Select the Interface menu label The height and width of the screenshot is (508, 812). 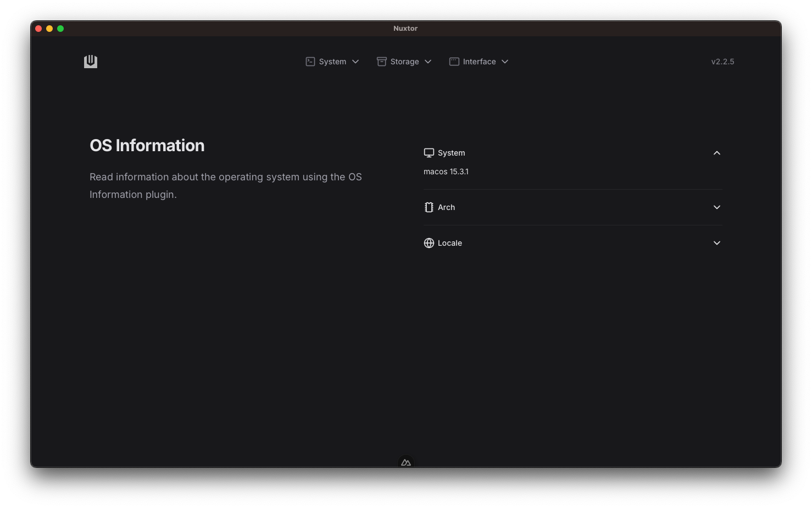479,62
